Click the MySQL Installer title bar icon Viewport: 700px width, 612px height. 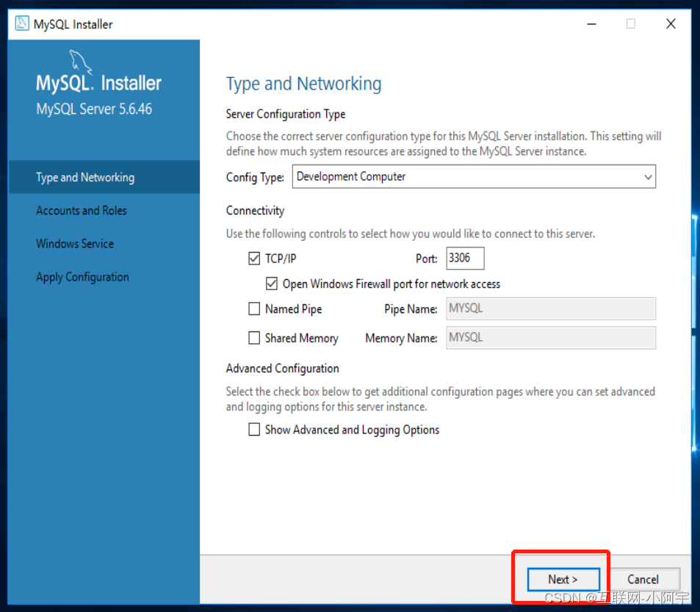point(22,24)
